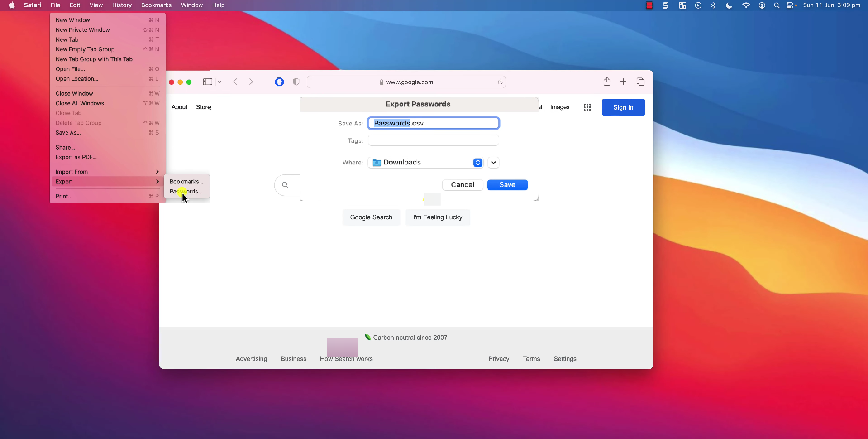Screen dimensions: 868x439
Task: Click the Google Search button
Action: click(371, 217)
